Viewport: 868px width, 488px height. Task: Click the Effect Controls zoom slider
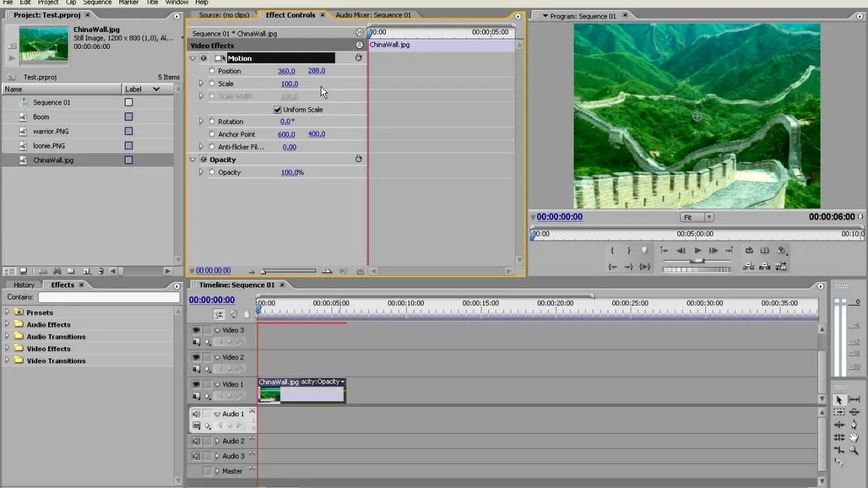coord(289,271)
